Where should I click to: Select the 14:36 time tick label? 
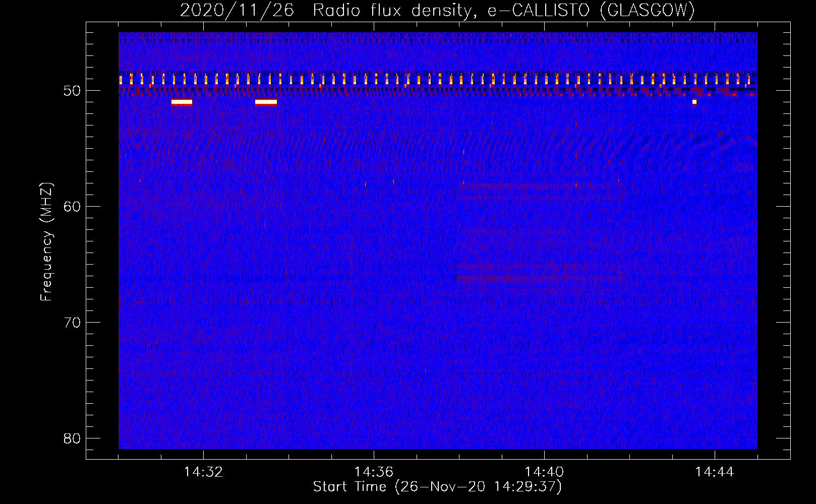[x=374, y=472]
